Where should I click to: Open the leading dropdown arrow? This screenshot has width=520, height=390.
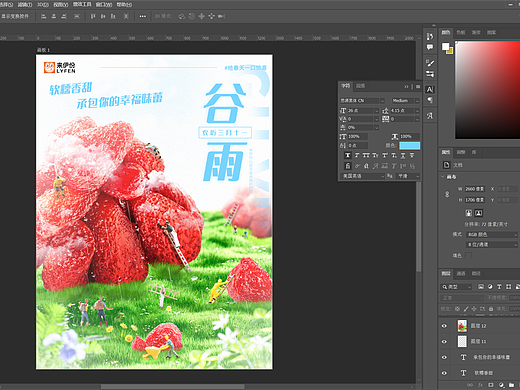tap(417, 111)
